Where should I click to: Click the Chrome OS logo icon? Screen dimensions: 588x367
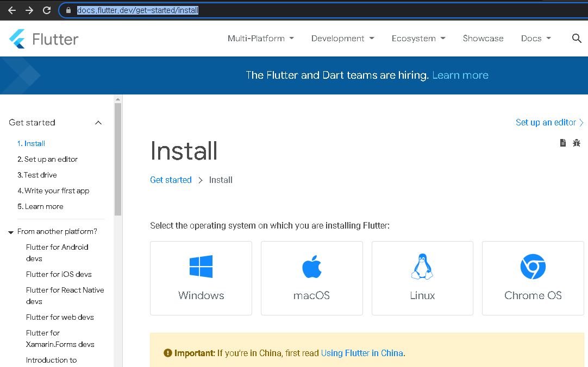533,267
